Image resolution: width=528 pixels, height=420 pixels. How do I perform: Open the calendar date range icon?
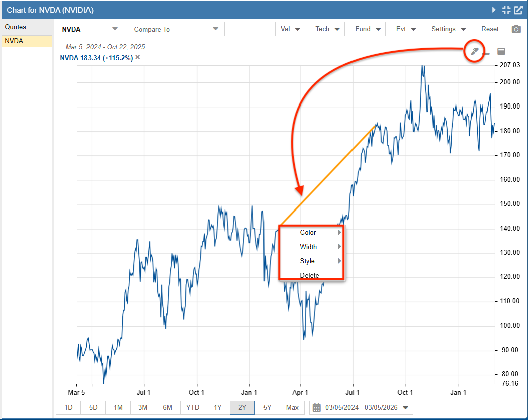coord(316,408)
